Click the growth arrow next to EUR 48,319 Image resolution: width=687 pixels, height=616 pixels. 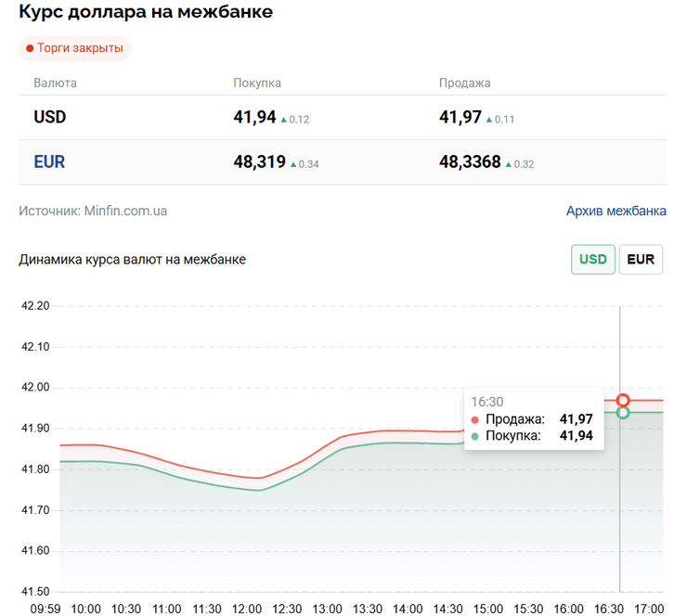point(293,164)
